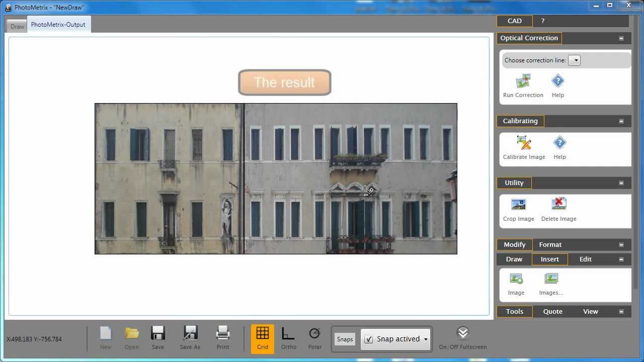Image resolution: width=644 pixels, height=362 pixels.
Task: Select the Draw panel tab
Action: [x=514, y=259]
